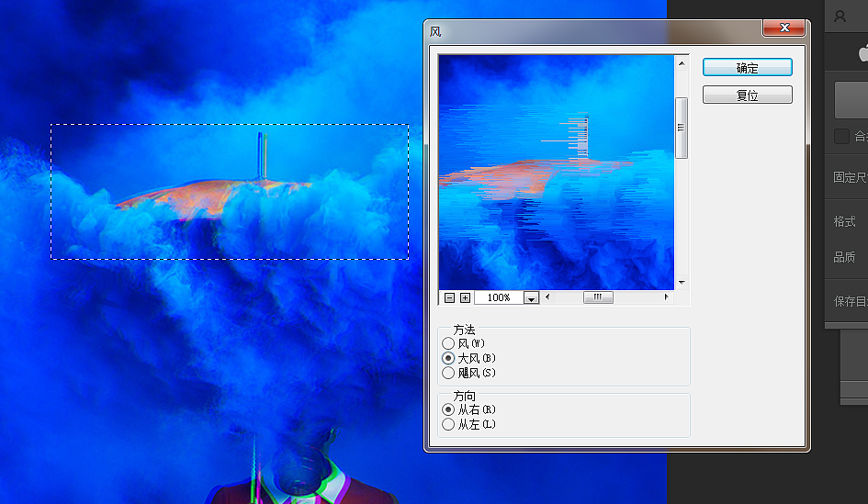The height and width of the screenshot is (504, 868).
Task: Click the 风 dialog title text
Action: pyautogui.click(x=435, y=31)
